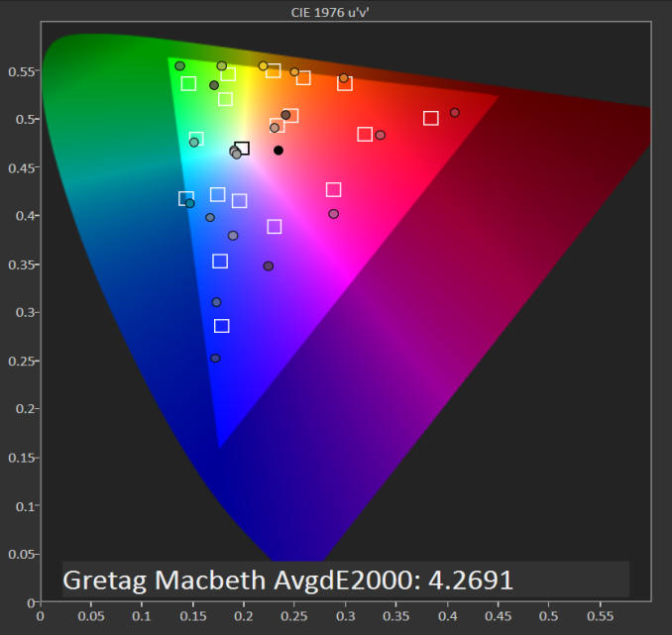Click the 0.55 label on vertical axis
Viewport: 672px width, 635px height.
point(21,71)
